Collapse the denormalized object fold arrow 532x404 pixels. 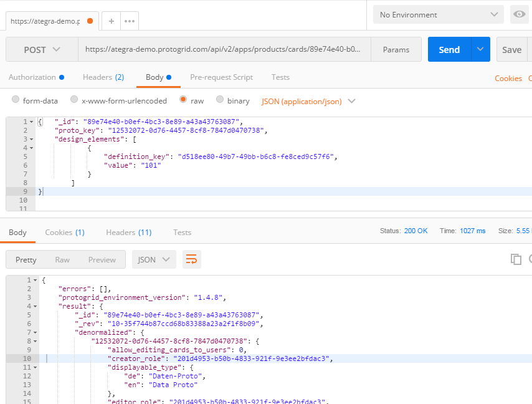(36, 332)
